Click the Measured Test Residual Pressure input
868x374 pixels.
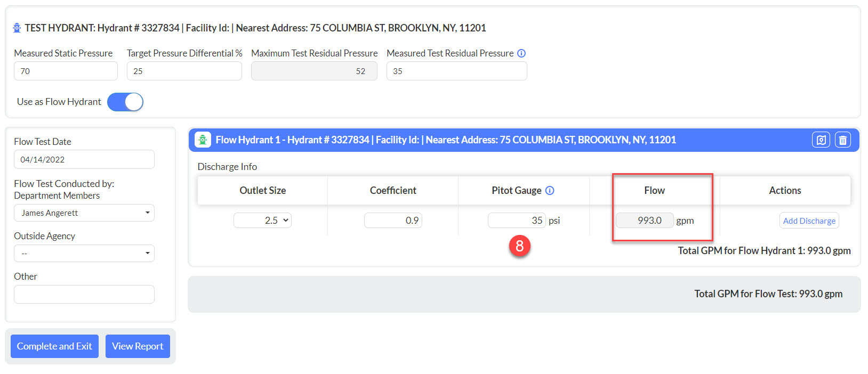coord(456,71)
